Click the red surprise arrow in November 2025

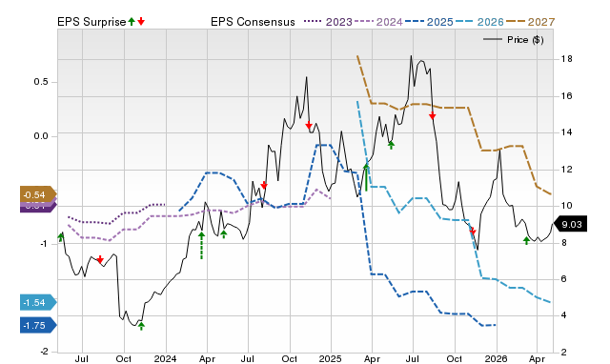point(473,232)
